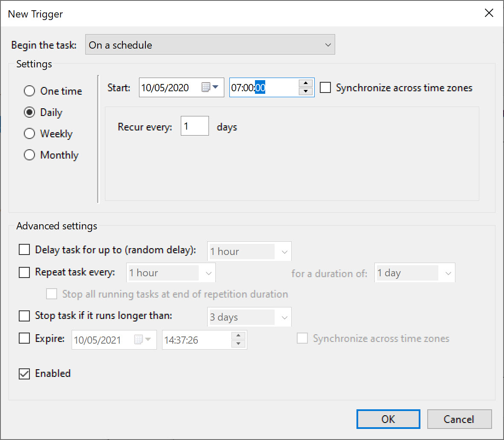
Task: Check the Repeat task every box
Action: [24, 272]
